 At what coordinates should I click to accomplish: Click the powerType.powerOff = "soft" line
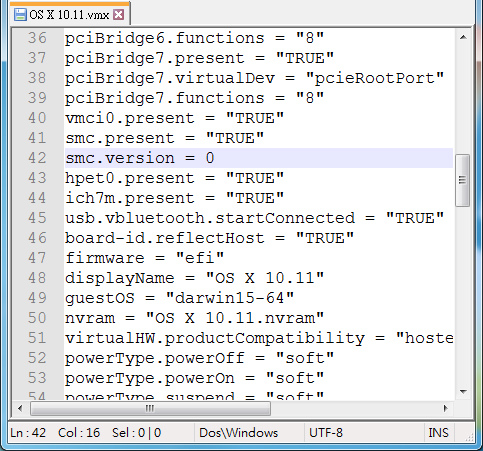pyautogui.click(x=199, y=358)
